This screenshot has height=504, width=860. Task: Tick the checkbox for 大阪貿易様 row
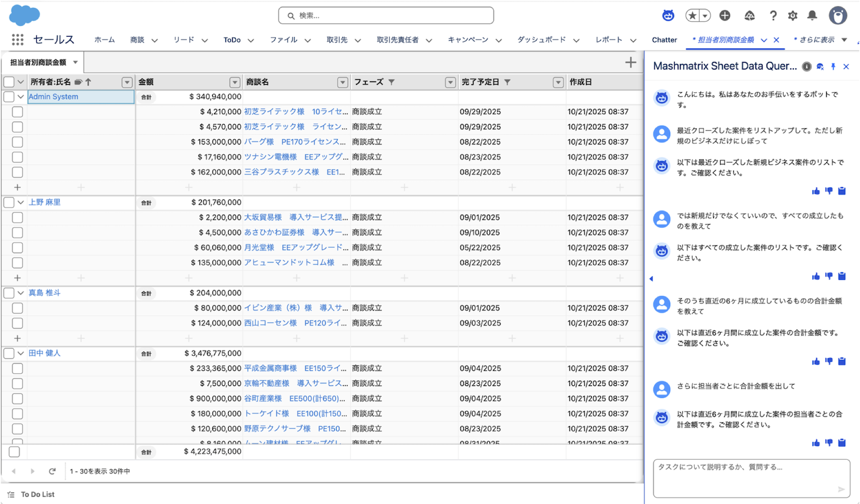[x=17, y=217]
